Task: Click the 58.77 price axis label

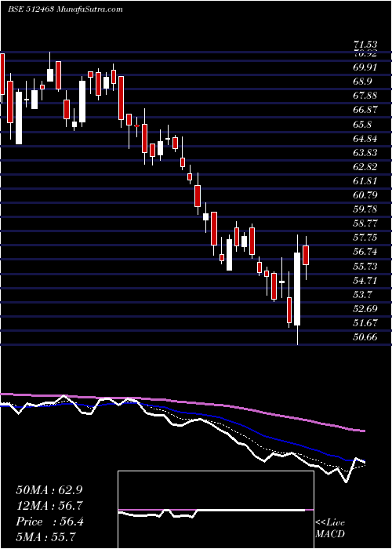Action: tap(365, 224)
